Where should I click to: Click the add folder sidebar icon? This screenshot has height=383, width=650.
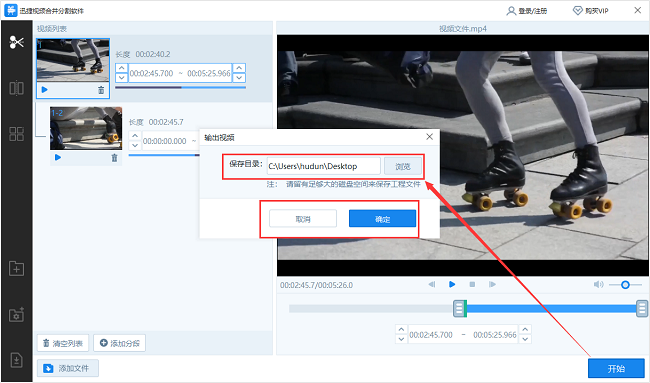click(17, 269)
